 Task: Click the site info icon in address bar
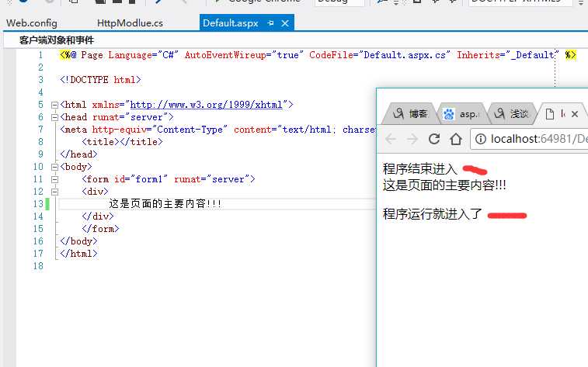[x=480, y=139]
